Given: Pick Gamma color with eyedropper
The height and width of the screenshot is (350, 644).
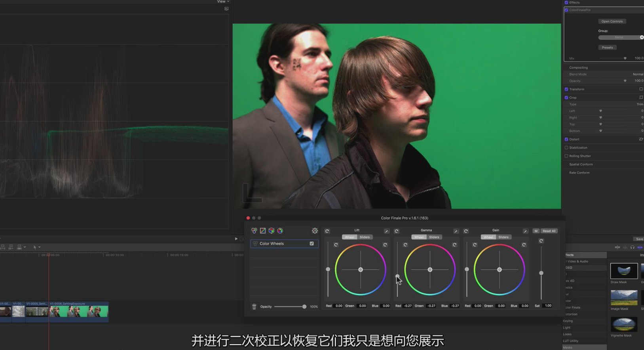Looking at the screenshot, I should 456,231.
